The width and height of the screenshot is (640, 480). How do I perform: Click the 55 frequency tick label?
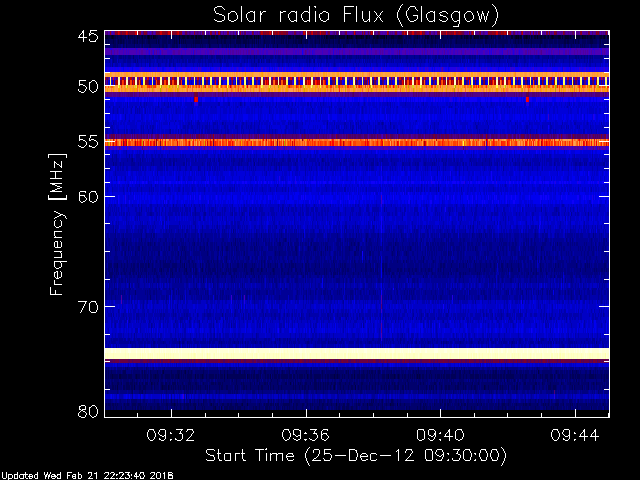[x=88, y=142]
